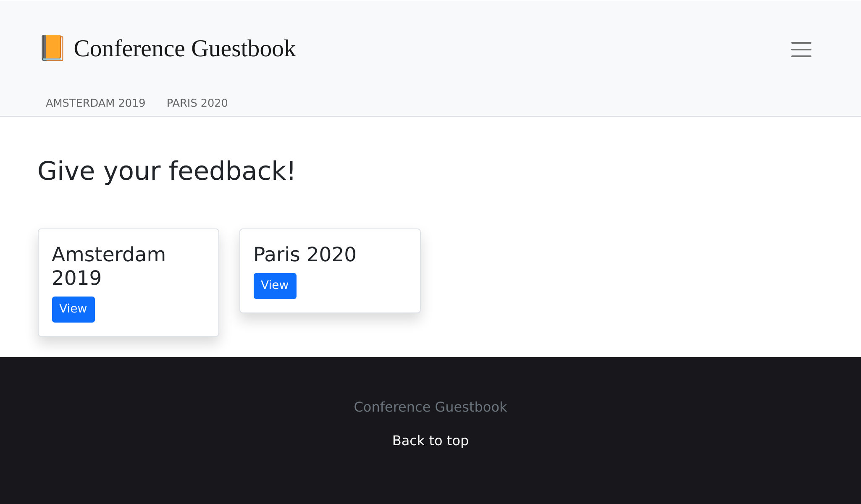The width and height of the screenshot is (861, 504).
Task: Select Paris 2020 in the navigation bar
Action: pos(197,103)
